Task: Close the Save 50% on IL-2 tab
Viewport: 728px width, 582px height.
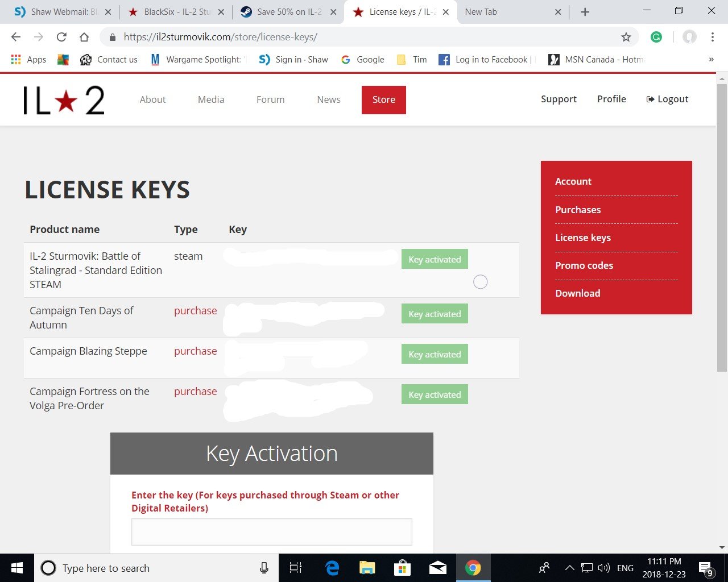Action: (333, 12)
